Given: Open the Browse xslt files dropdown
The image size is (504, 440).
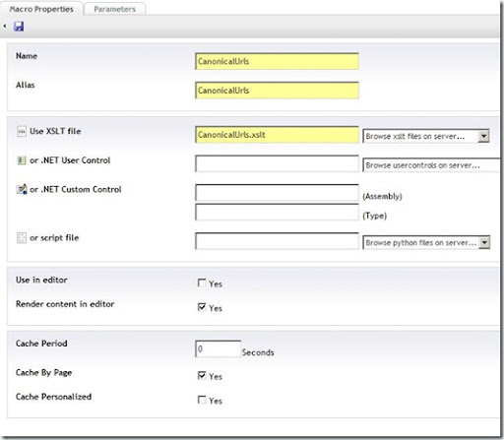Looking at the screenshot, I should pyautogui.click(x=426, y=136).
